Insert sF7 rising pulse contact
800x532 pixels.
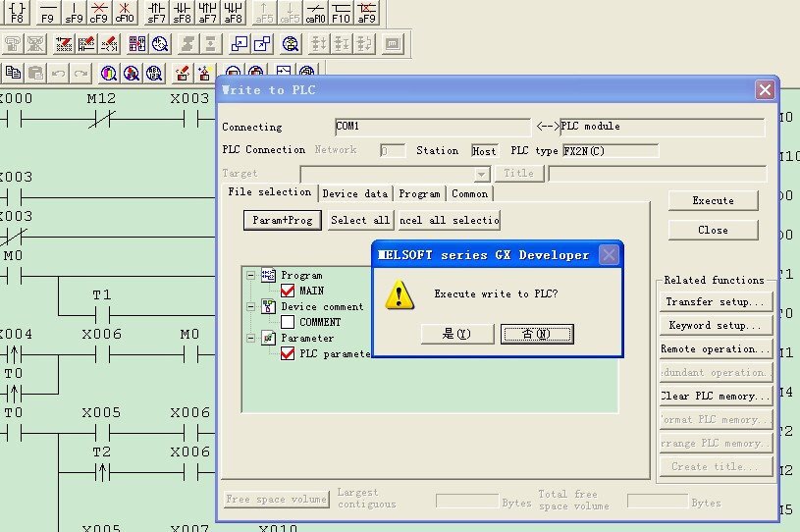157,12
